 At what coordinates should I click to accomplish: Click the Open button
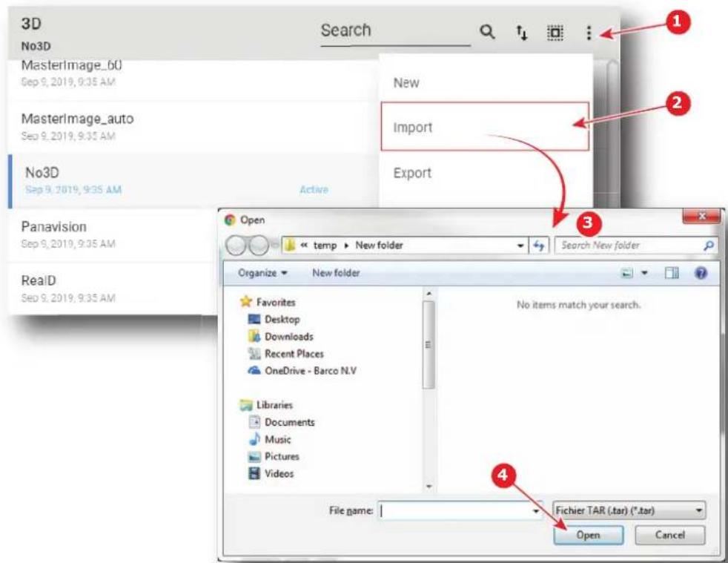click(x=588, y=535)
